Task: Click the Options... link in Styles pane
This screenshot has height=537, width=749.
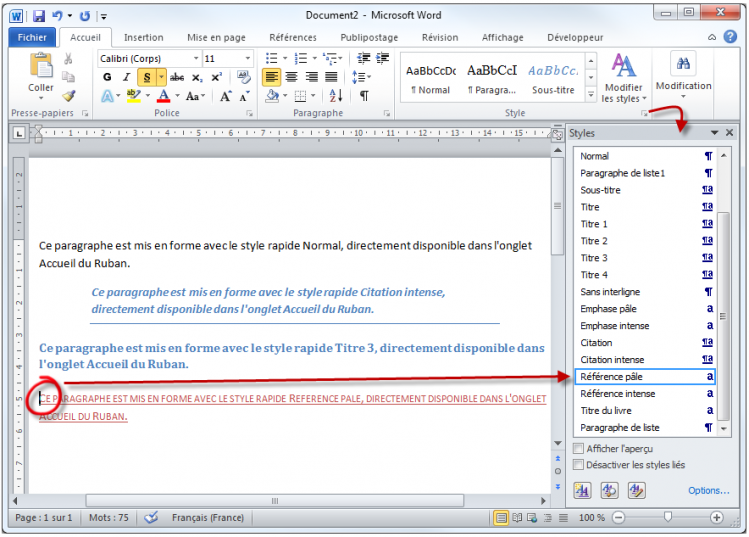Action: 708,490
